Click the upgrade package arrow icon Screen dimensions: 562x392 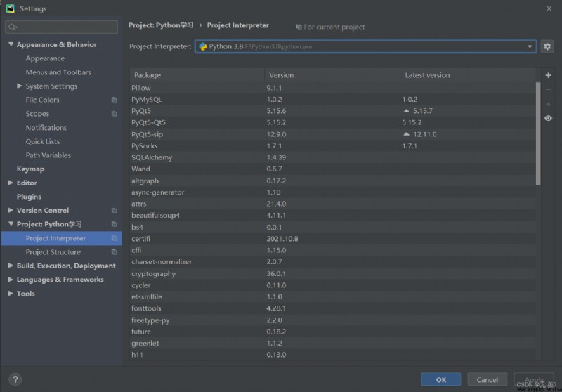[x=548, y=104]
